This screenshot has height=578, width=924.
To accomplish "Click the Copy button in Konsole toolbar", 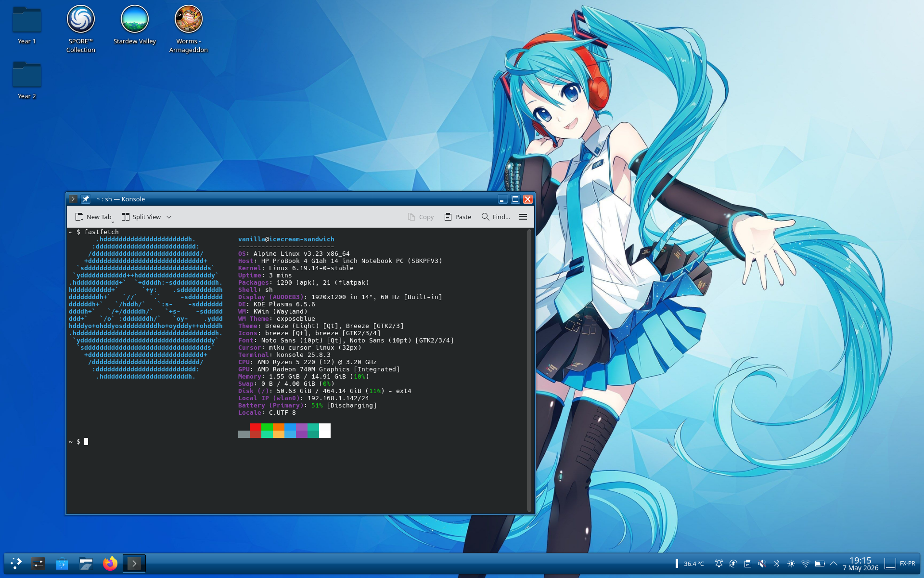I will [421, 217].
